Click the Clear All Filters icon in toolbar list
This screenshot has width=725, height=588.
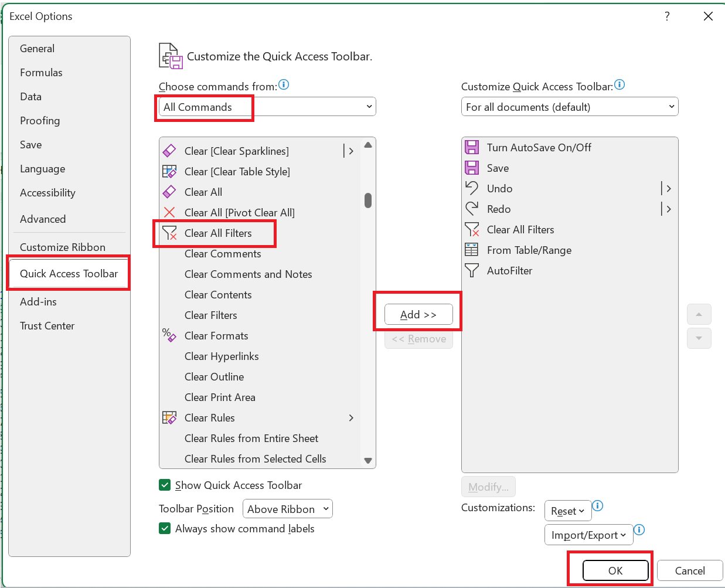pos(472,229)
